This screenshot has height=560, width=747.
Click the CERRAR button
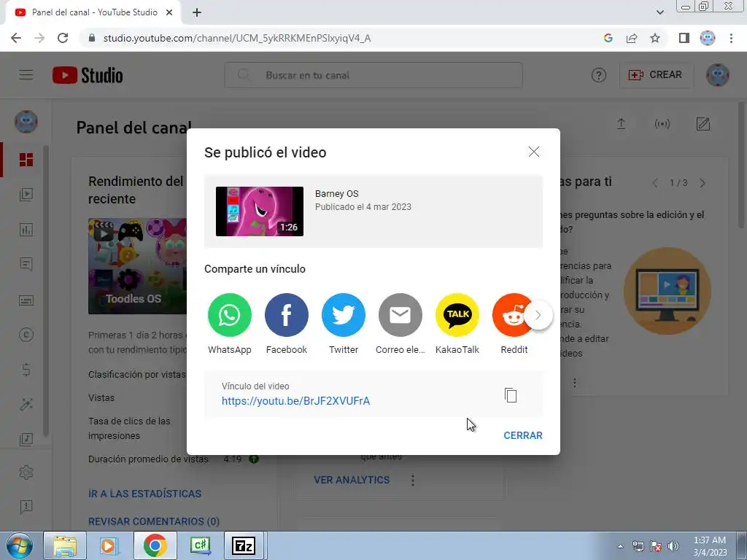[522, 435]
